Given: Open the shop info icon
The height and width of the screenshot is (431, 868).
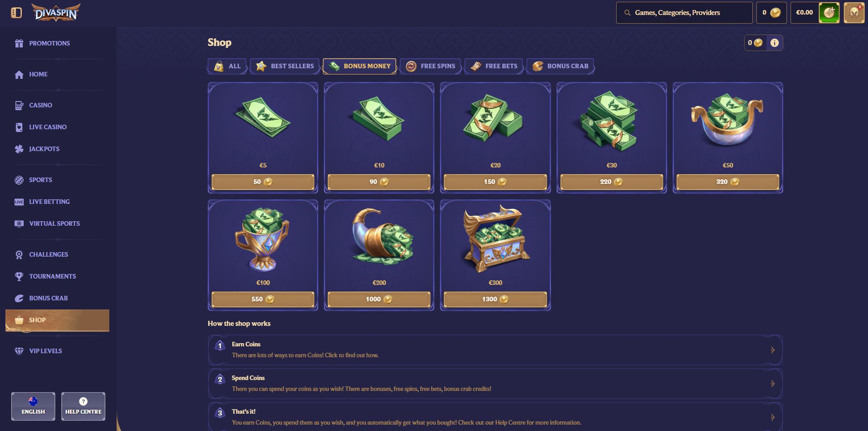Looking at the screenshot, I should point(774,43).
